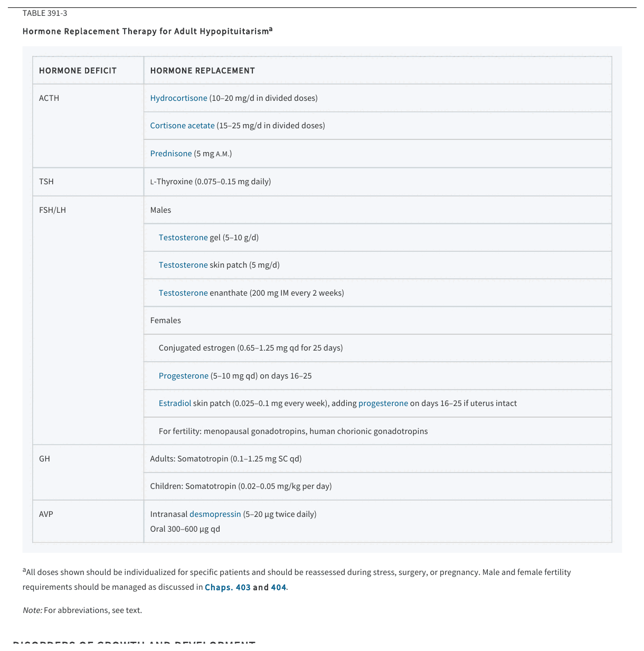
Task: Click Testosterone link in skin patch row
Action: click(183, 265)
